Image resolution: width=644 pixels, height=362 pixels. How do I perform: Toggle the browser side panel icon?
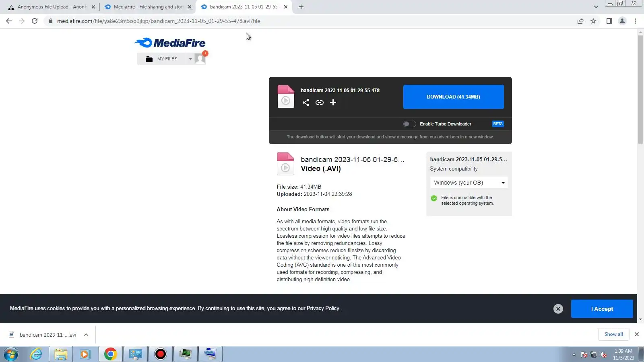tap(609, 21)
